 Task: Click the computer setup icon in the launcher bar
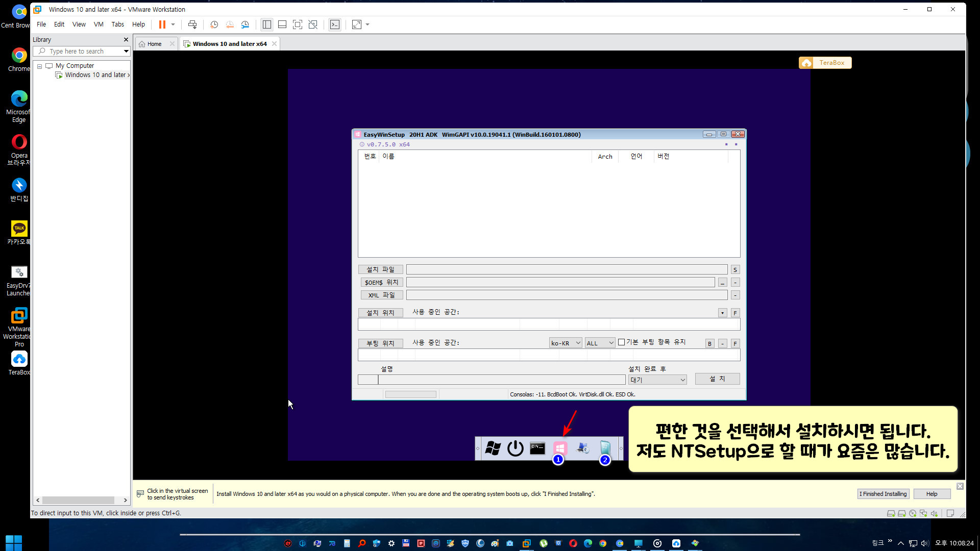582,448
